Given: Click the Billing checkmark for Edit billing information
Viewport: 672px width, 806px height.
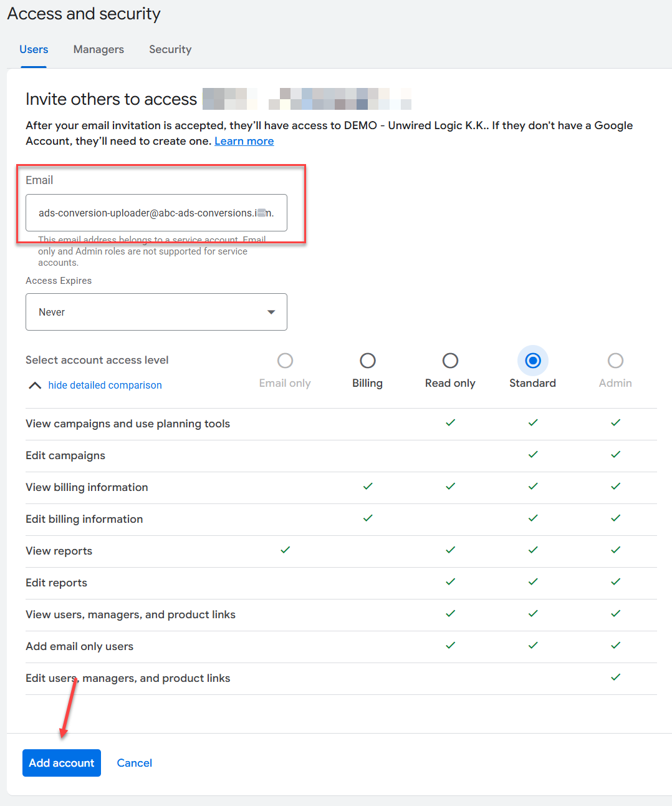Looking at the screenshot, I should point(368,518).
